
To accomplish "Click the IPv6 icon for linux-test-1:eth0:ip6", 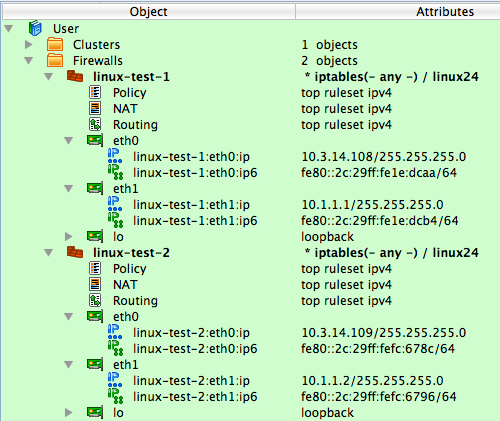I will tap(115, 172).
